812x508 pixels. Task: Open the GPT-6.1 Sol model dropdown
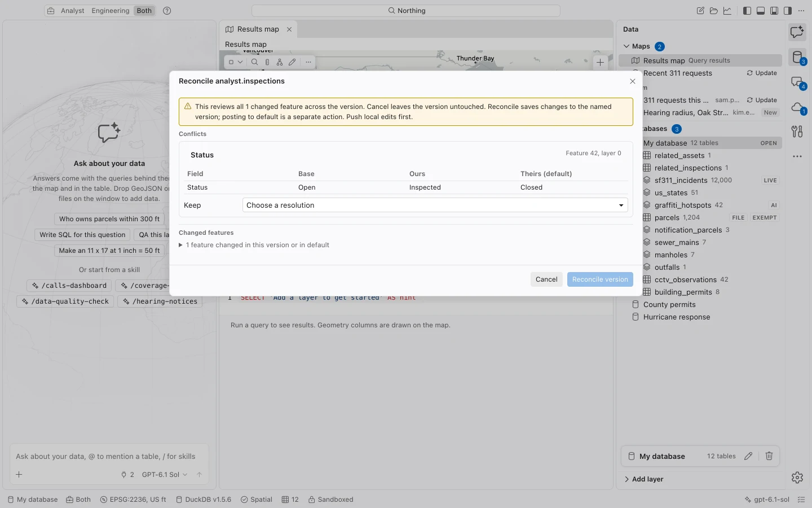pyautogui.click(x=165, y=475)
